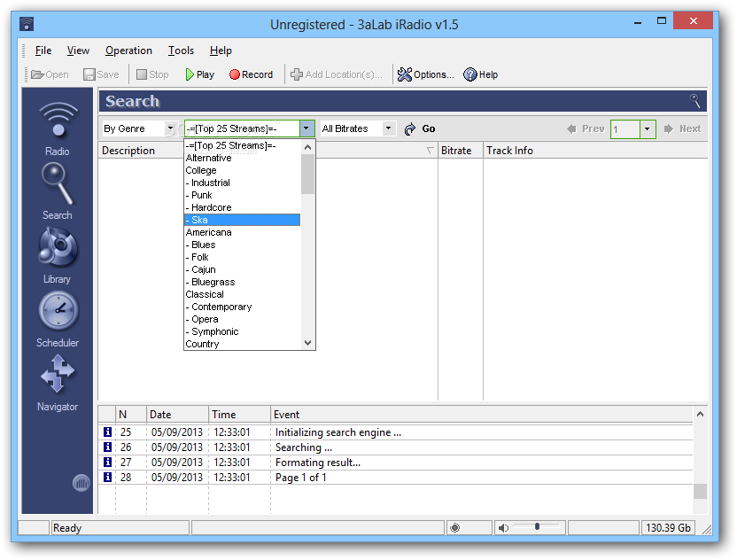The height and width of the screenshot is (560, 737).
Task: Click event log scroll up arrow
Action: 700,414
